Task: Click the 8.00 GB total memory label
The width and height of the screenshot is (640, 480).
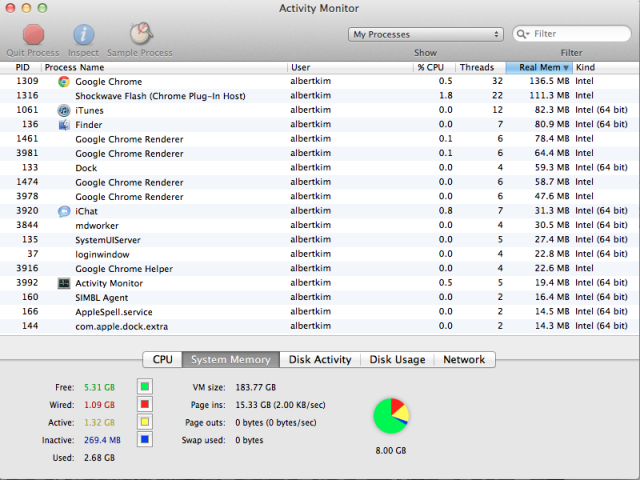Action: [391, 451]
